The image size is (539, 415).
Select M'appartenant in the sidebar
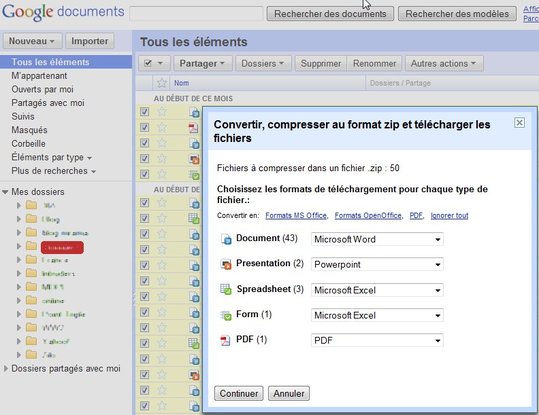click(39, 76)
